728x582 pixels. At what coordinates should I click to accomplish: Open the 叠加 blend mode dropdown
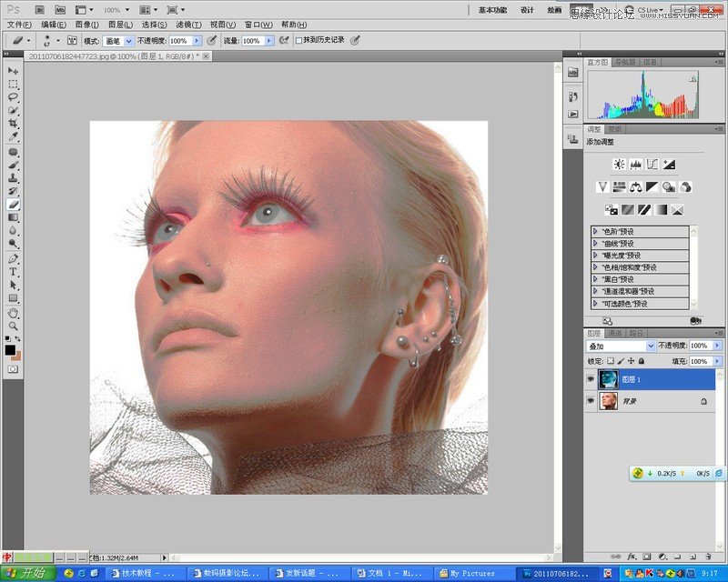(x=619, y=346)
